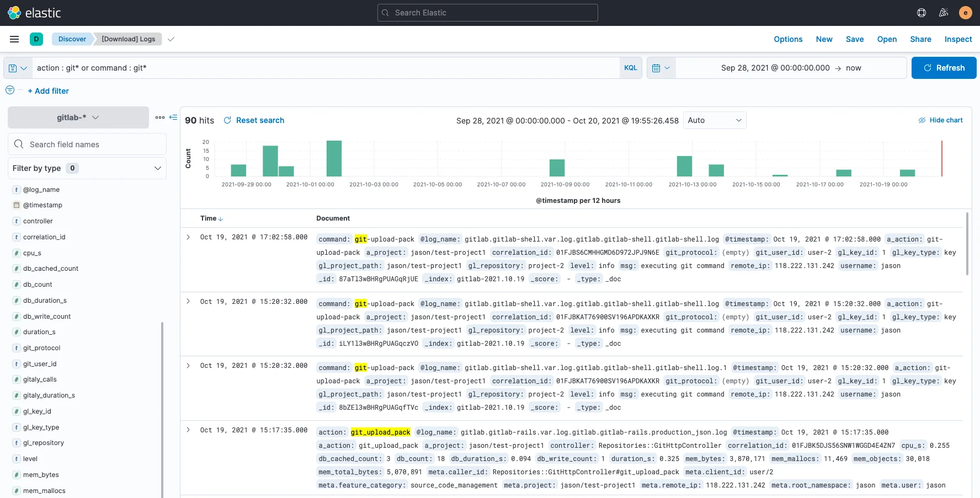This screenshot has width=980, height=498.
Task: Click the Reset search link
Action: tap(254, 120)
